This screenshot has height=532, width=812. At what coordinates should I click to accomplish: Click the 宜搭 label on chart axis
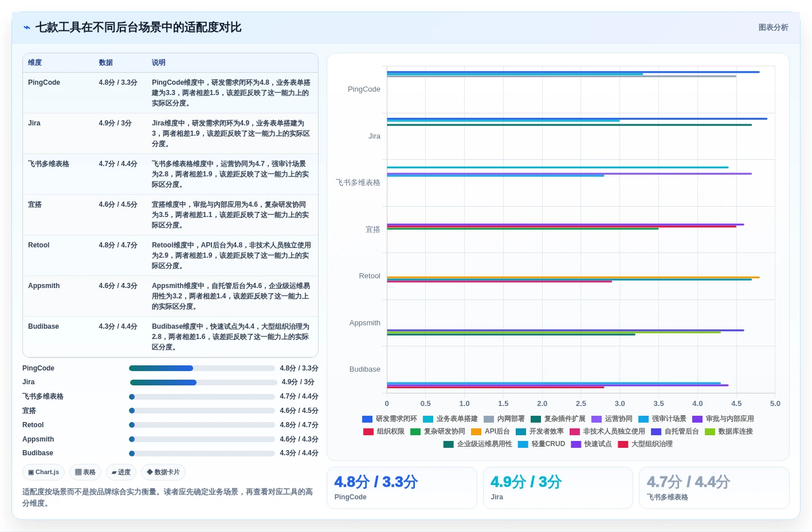point(373,230)
